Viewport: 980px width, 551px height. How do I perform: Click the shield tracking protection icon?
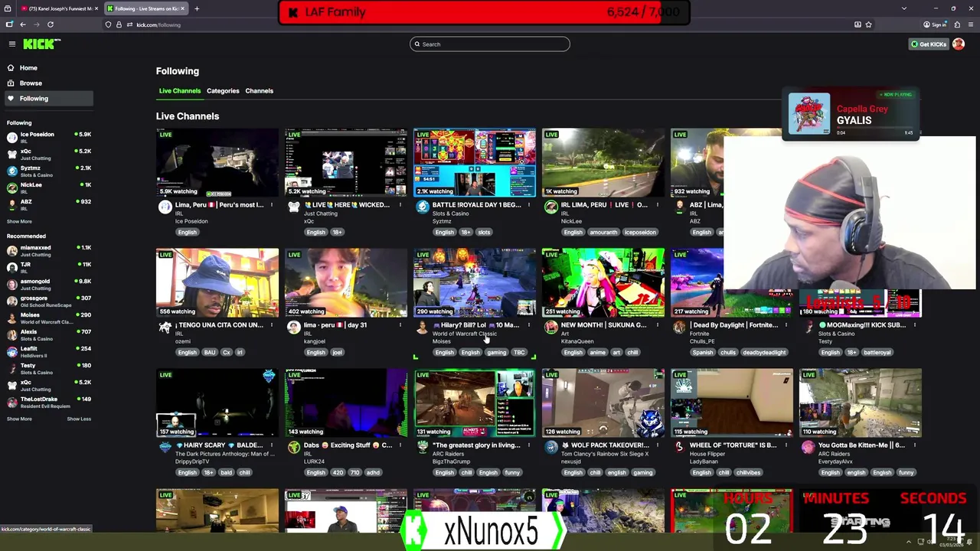[108, 24]
